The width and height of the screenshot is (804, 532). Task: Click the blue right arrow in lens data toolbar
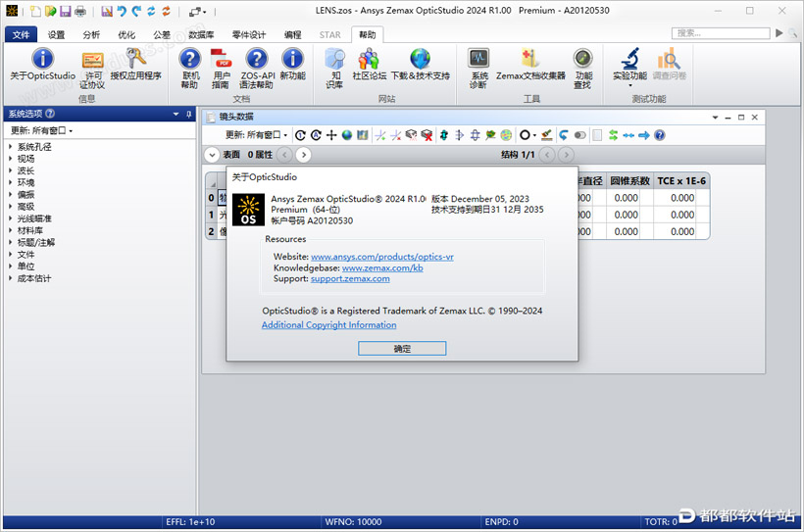coord(644,135)
